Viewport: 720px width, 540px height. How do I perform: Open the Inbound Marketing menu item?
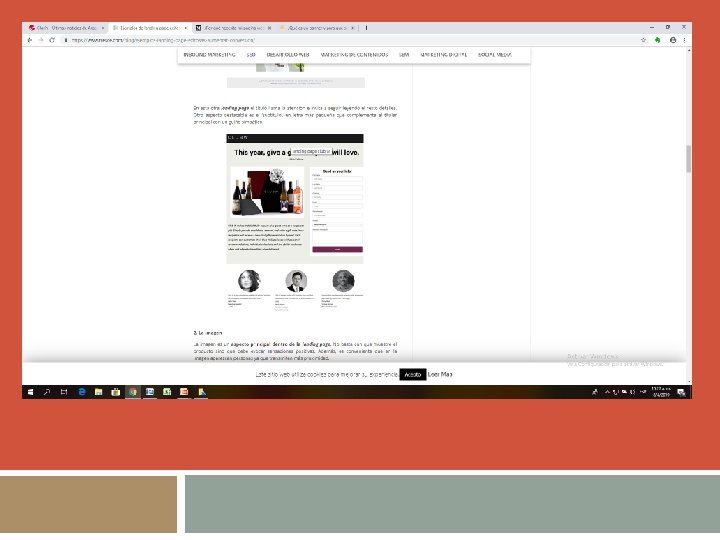click(x=209, y=55)
